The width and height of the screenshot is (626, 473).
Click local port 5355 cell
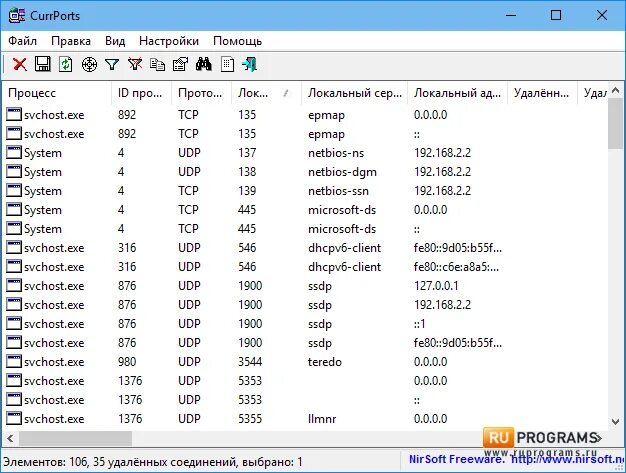[250, 419]
